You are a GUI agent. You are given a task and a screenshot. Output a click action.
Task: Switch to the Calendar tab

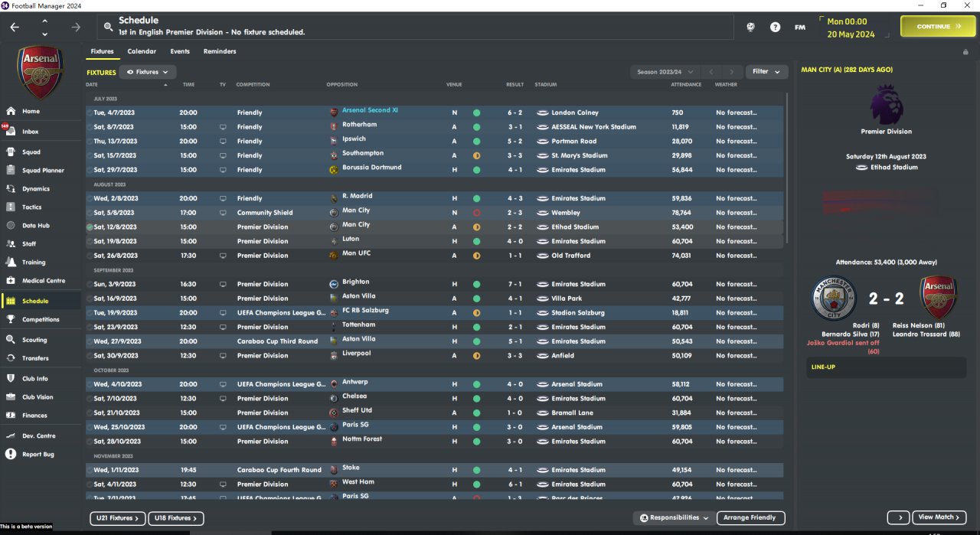pos(142,52)
